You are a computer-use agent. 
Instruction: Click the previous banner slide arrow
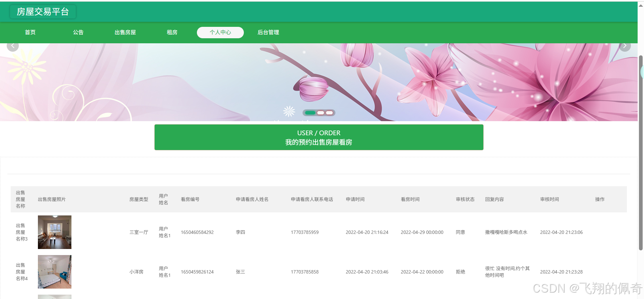coord(13,46)
